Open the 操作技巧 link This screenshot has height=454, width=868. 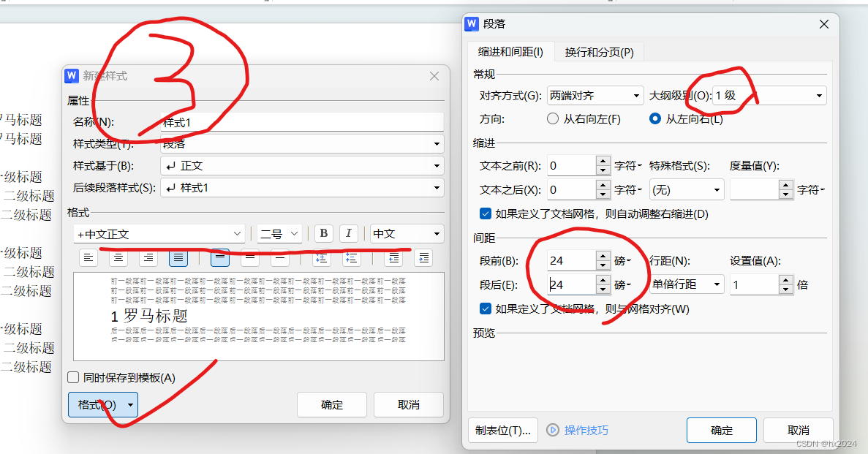coord(578,430)
